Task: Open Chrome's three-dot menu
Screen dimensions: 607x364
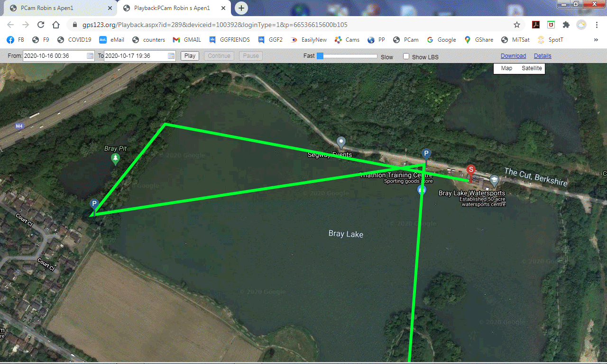Action: [x=597, y=24]
